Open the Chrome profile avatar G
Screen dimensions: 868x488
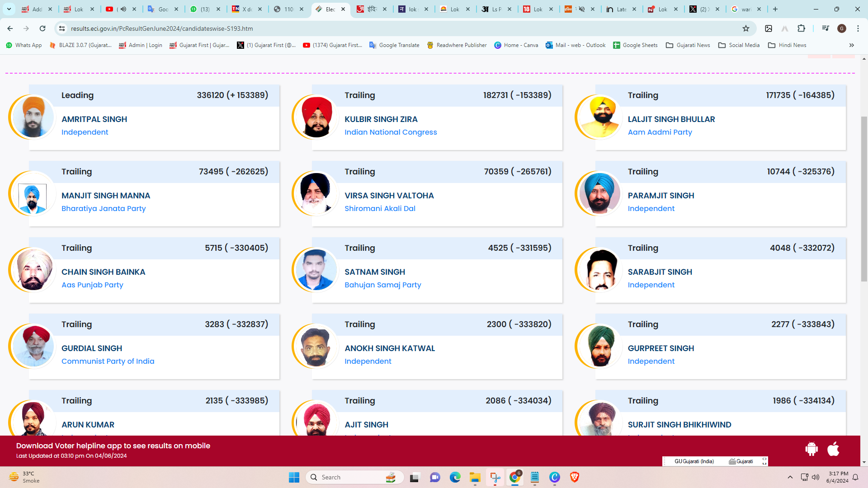tap(842, 28)
